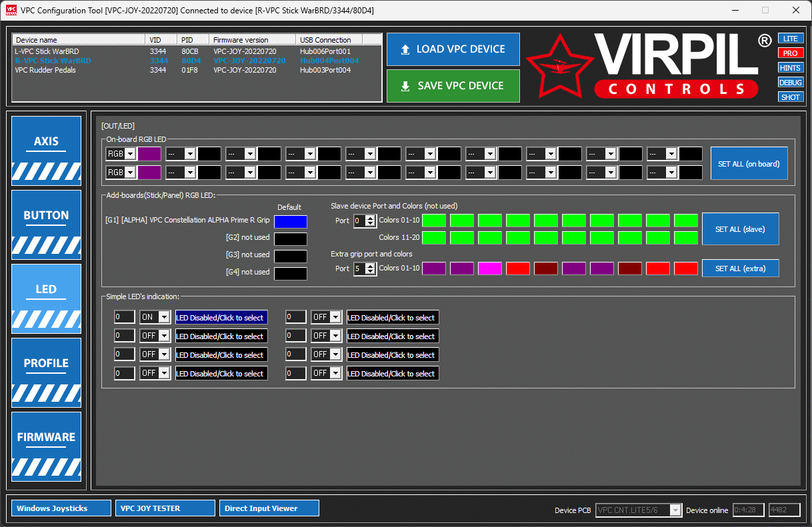Image resolution: width=812 pixels, height=527 pixels.
Task: Switch to the FIRMWARE tab
Action: 46,446
